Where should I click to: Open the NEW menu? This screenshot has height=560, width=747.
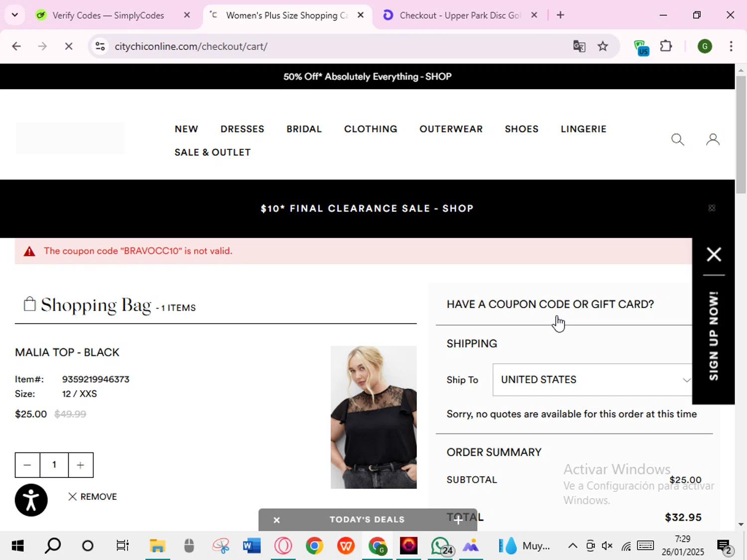186,129
